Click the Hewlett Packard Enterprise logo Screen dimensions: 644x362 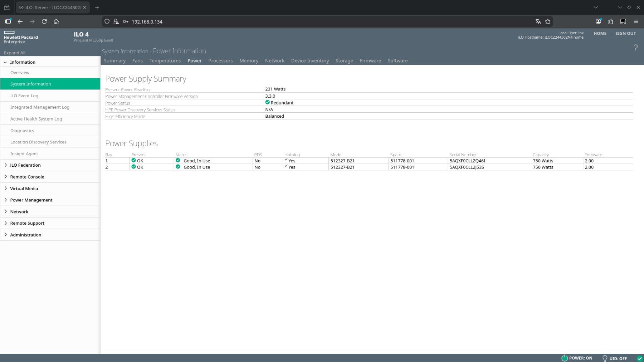coord(21,37)
